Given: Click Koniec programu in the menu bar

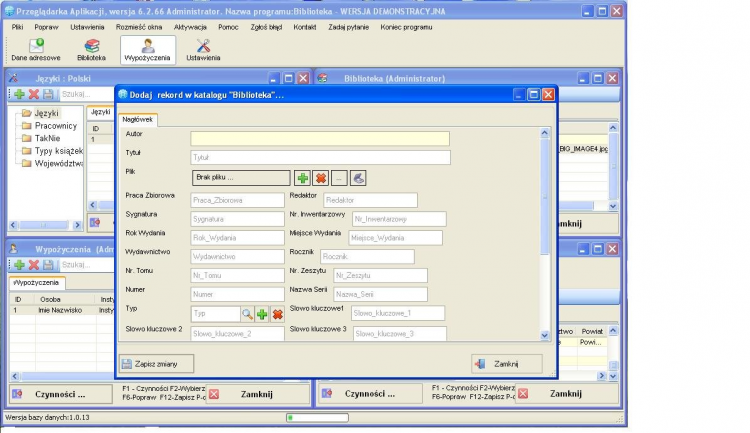Looking at the screenshot, I should pos(406,27).
